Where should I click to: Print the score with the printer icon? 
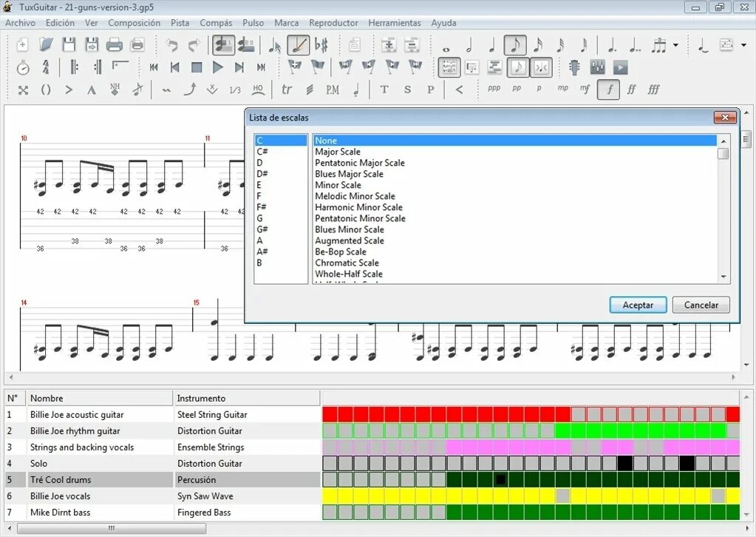[115, 45]
